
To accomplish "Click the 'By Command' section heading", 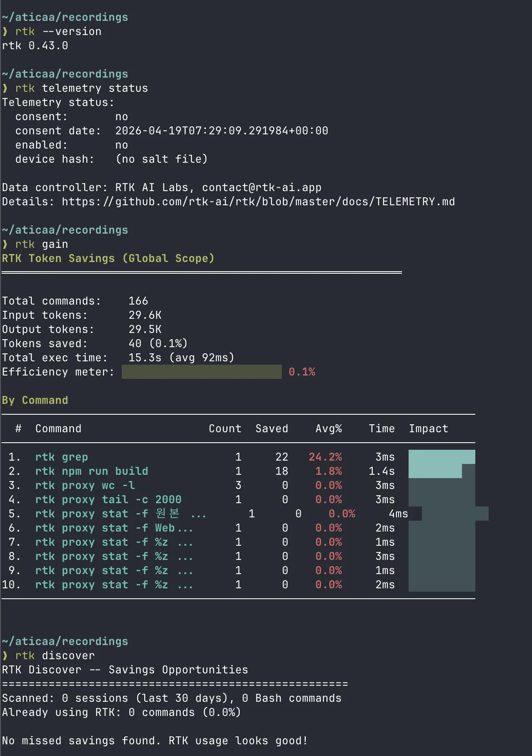I will [x=35, y=400].
